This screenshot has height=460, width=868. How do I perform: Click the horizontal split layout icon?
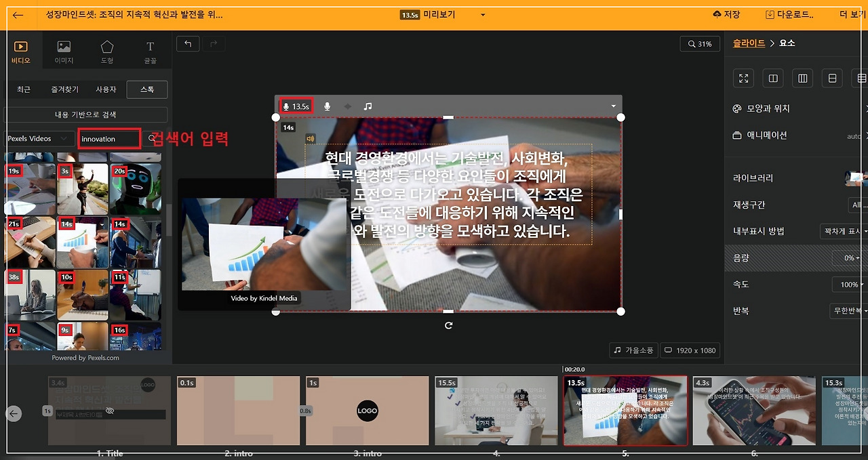[833, 79]
